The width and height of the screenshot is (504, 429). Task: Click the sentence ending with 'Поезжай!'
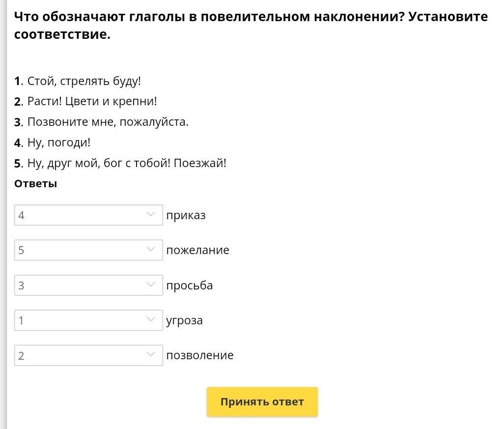tap(127, 163)
